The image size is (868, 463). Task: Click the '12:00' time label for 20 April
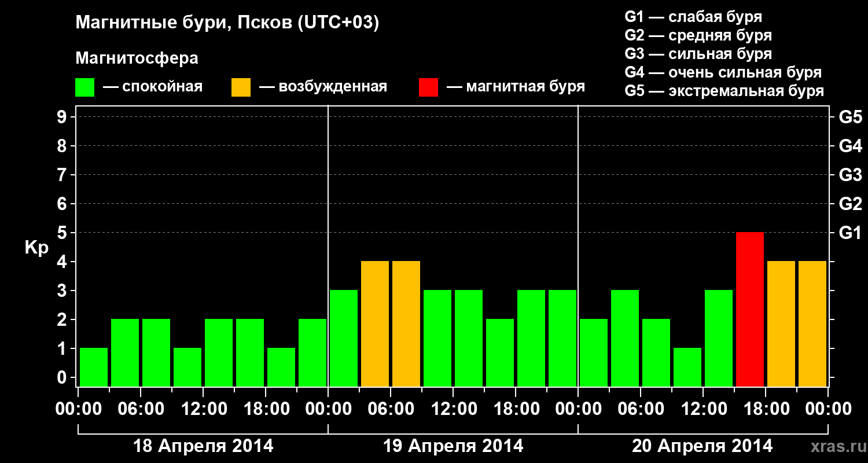[703, 409]
